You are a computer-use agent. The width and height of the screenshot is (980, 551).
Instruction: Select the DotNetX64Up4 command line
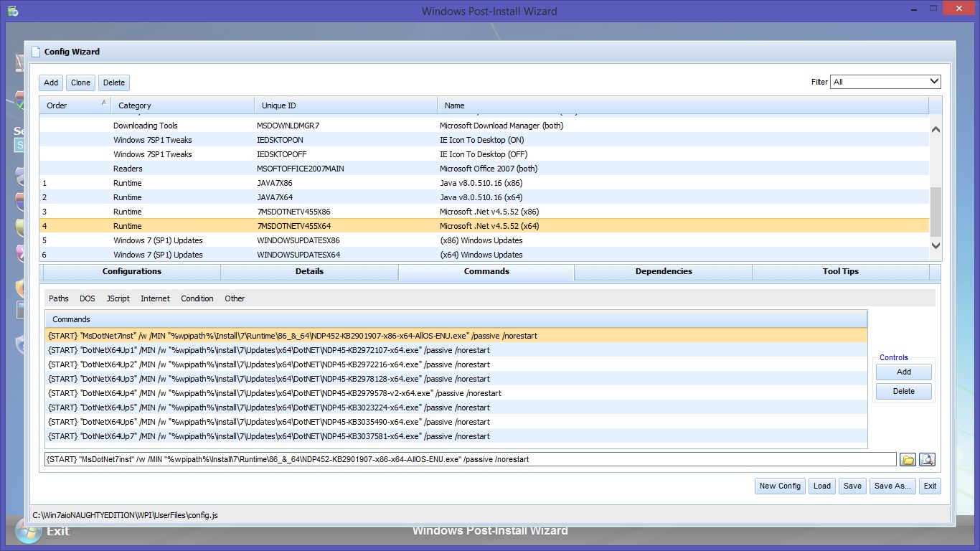click(456, 393)
